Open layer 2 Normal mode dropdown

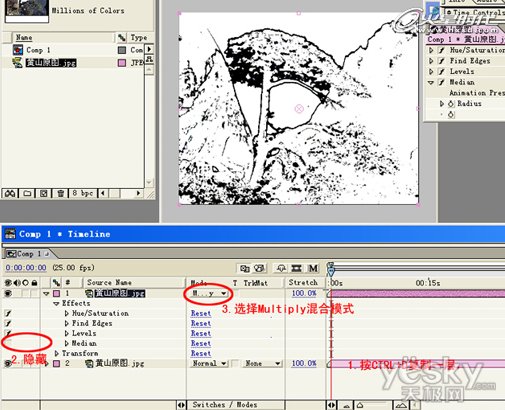(210, 364)
